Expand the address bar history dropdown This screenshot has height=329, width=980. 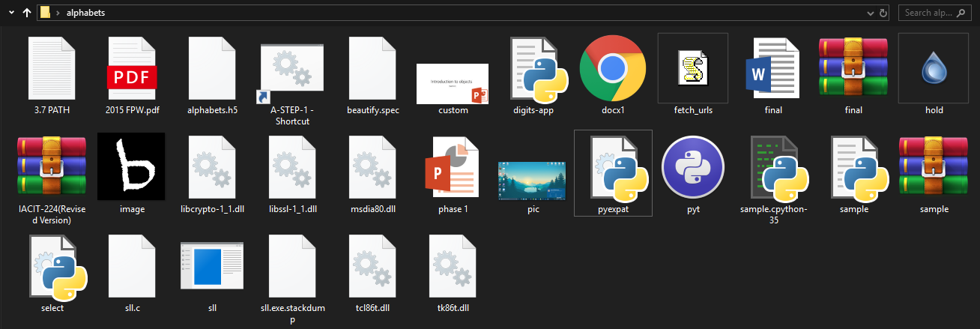(870, 13)
